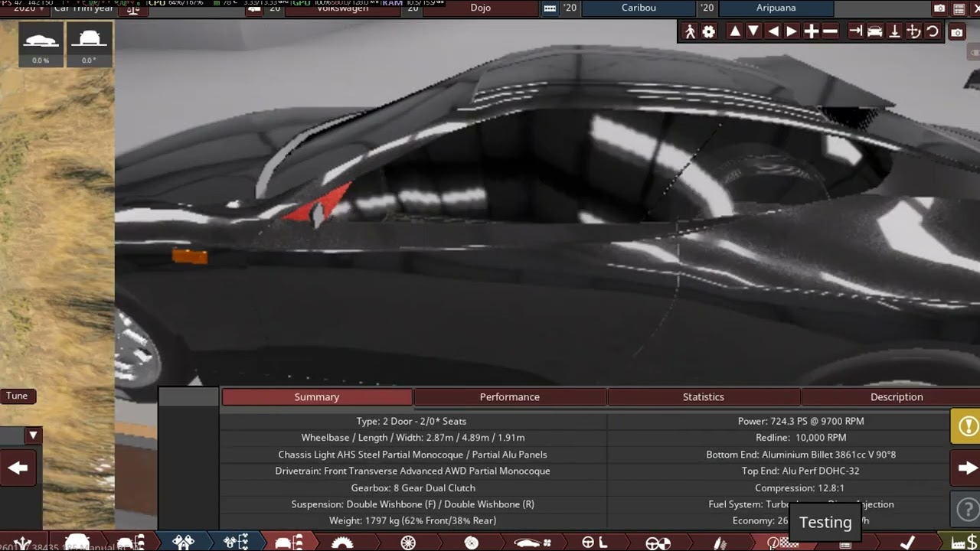Open the testing section with checkered flag
Screen dimensions: 980x551
(782, 543)
